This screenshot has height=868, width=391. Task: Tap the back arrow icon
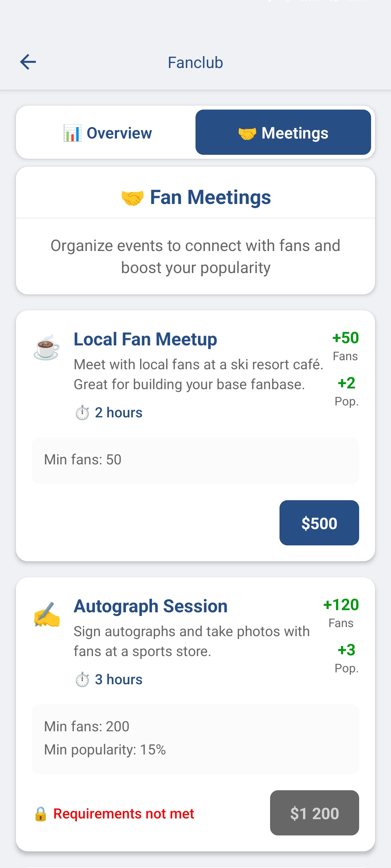pyautogui.click(x=28, y=62)
